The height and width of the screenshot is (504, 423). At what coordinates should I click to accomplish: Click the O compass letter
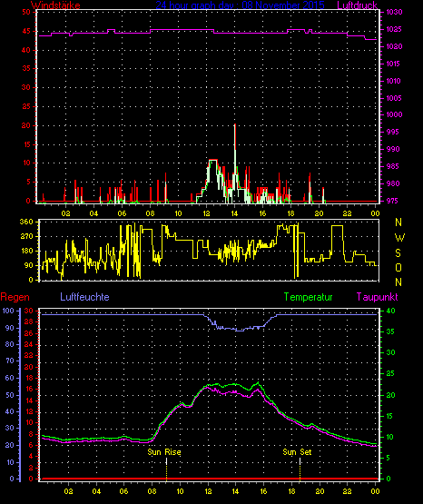[x=398, y=267]
